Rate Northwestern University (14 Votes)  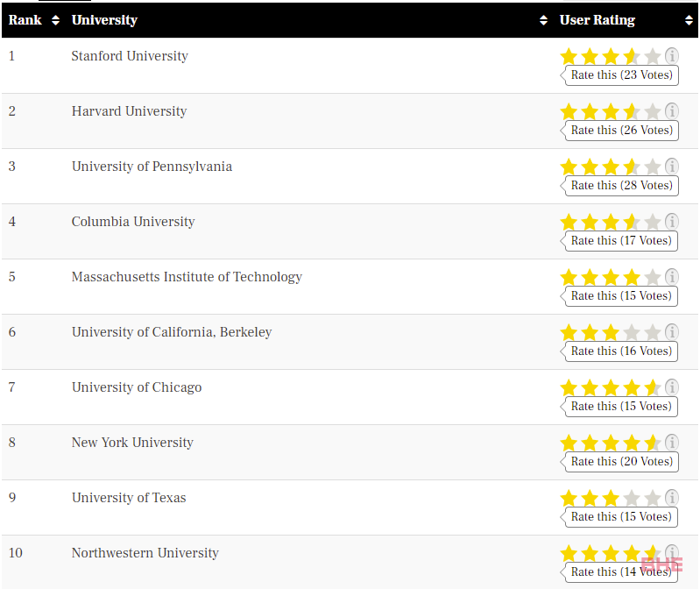coord(621,572)
